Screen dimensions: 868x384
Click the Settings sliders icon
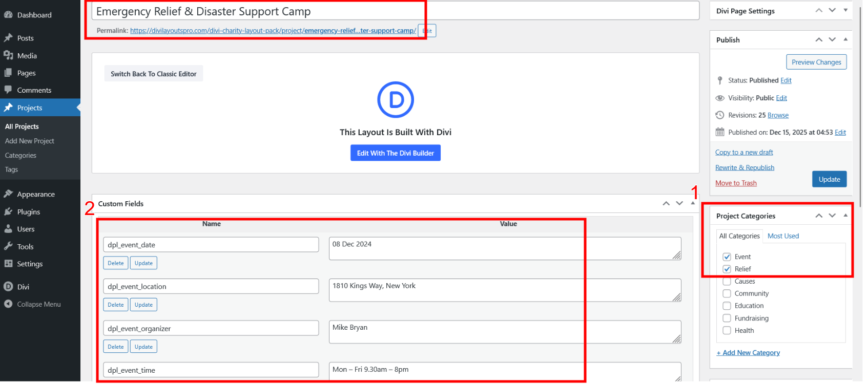(x=8, y=264)
